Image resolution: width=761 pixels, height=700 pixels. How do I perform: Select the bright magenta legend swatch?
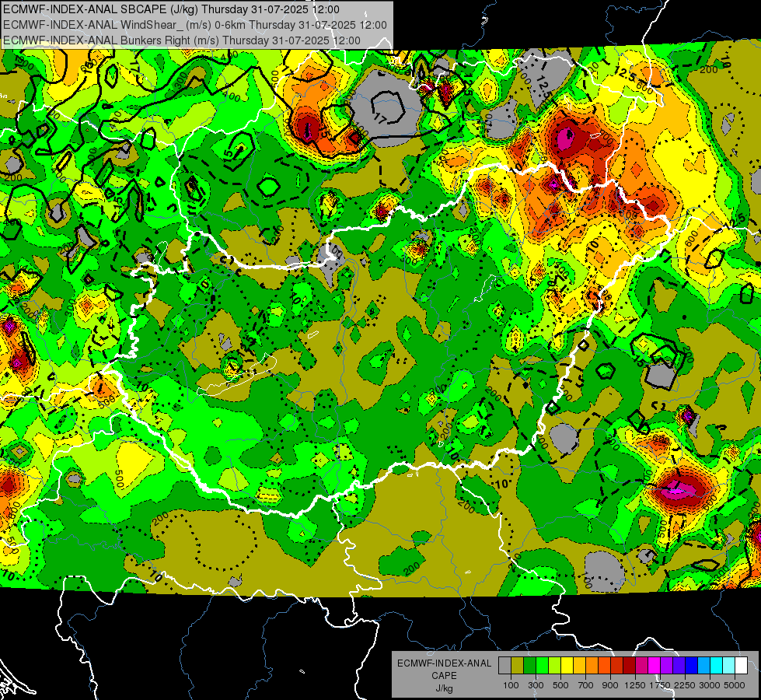(654, 666)
